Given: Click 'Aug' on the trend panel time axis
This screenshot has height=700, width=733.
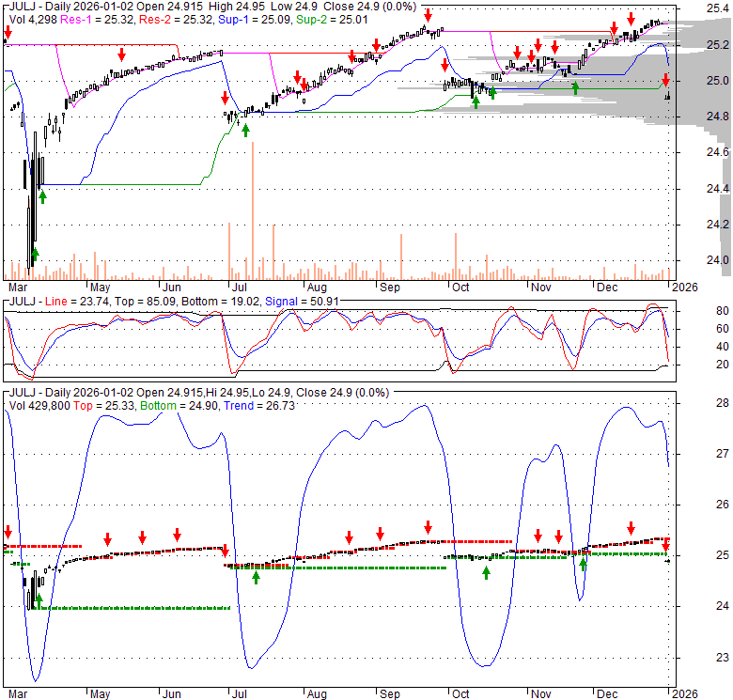Looking at the screenshot, I should point(317,694).
